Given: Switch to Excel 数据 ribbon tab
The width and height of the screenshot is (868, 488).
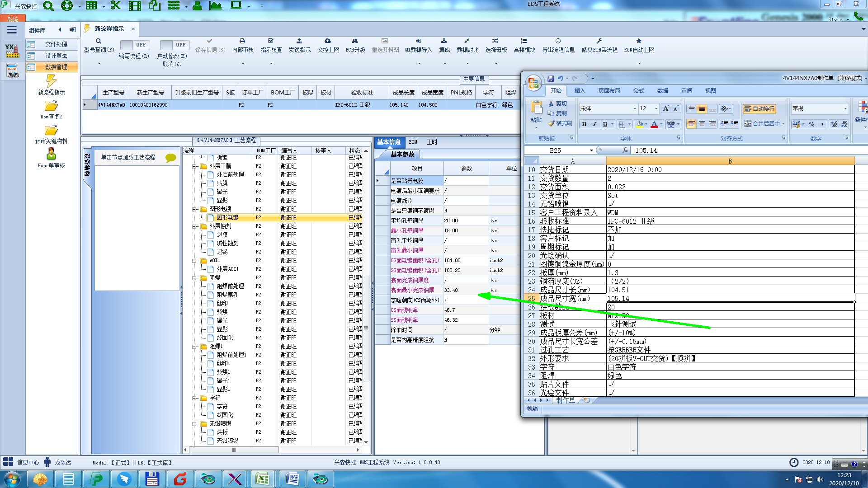Looking at the screenshot, I should click(662, 91).
